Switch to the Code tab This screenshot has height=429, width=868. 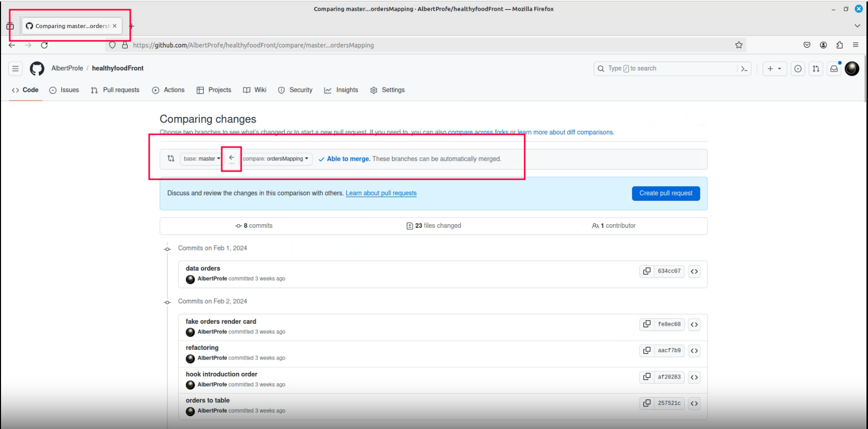[25, 90]
